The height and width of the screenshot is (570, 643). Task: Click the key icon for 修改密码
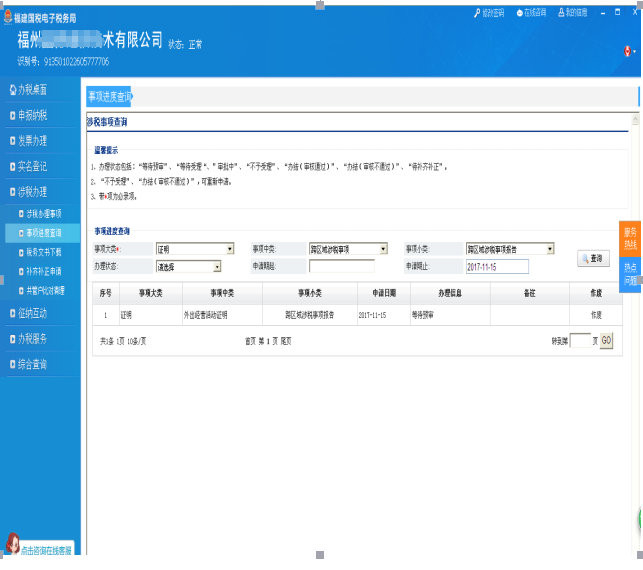pos(477,13)
